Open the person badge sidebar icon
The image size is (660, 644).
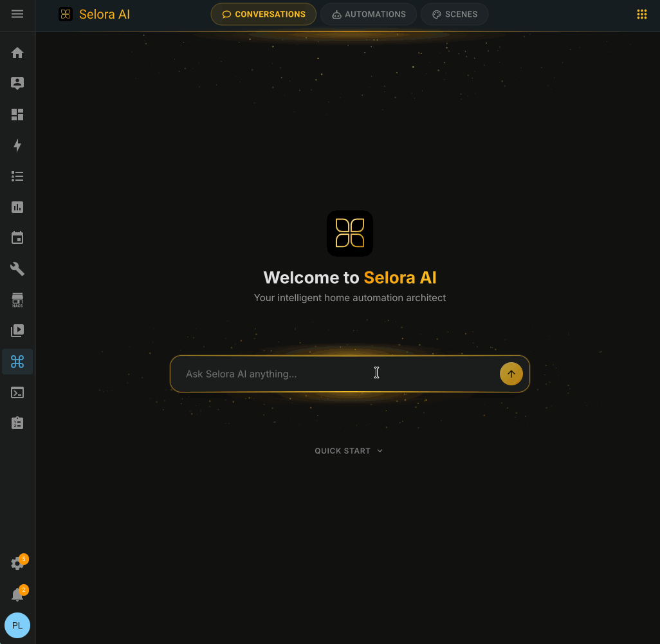(17, 84)
